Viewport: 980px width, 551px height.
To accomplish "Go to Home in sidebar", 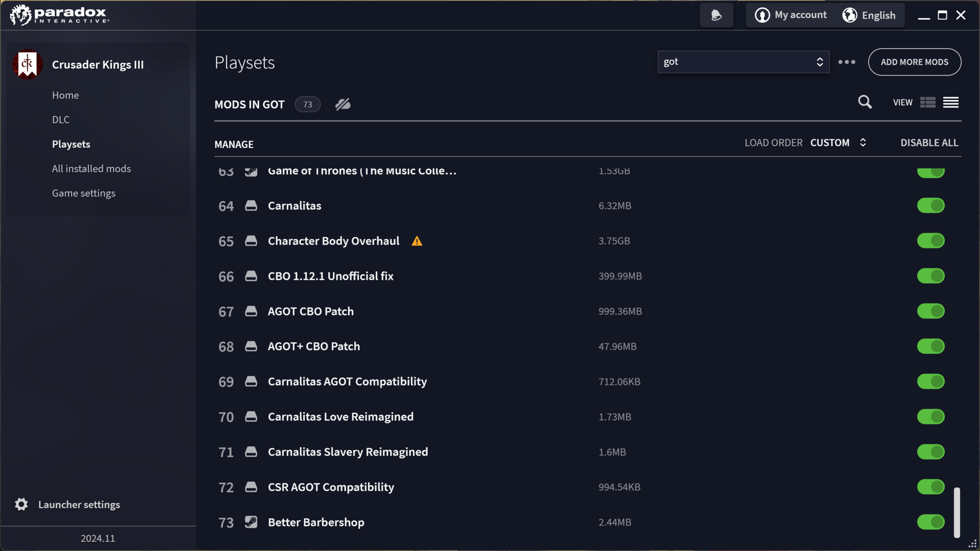I will pos(65,95).
